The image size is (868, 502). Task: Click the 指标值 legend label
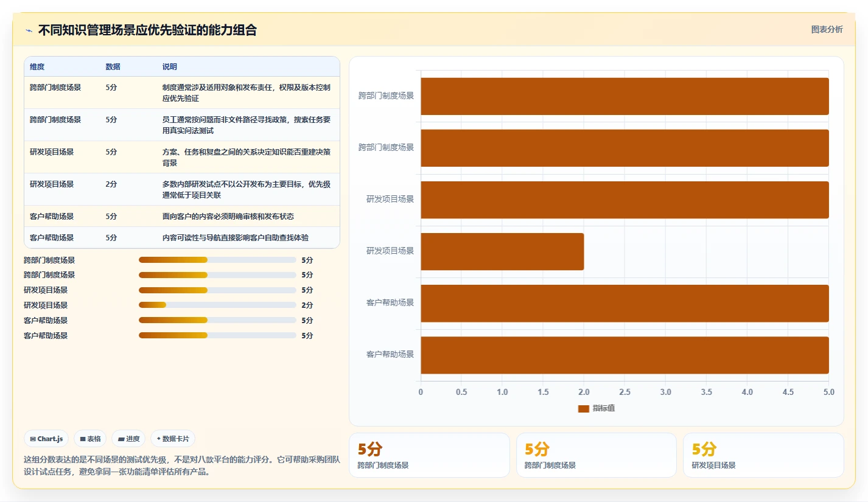click(604, 408)
